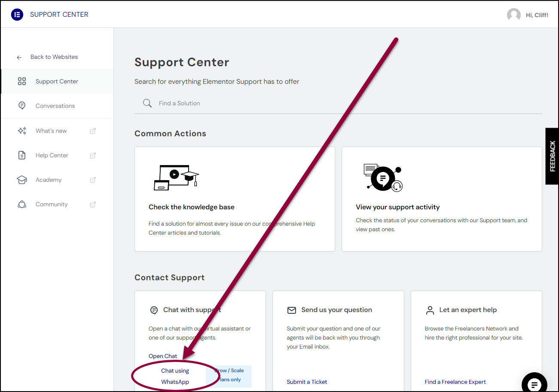Open the View your support activity card

(442, 199)
